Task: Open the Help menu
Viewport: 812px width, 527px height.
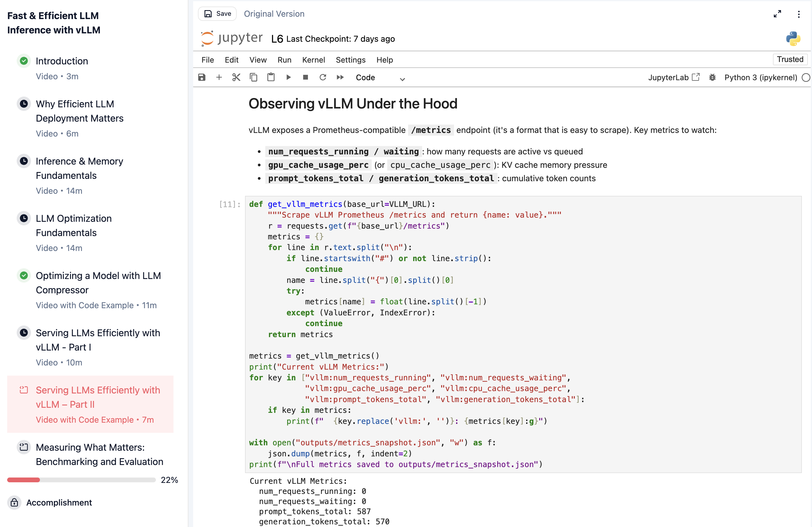Action: (x=385, y=60)
